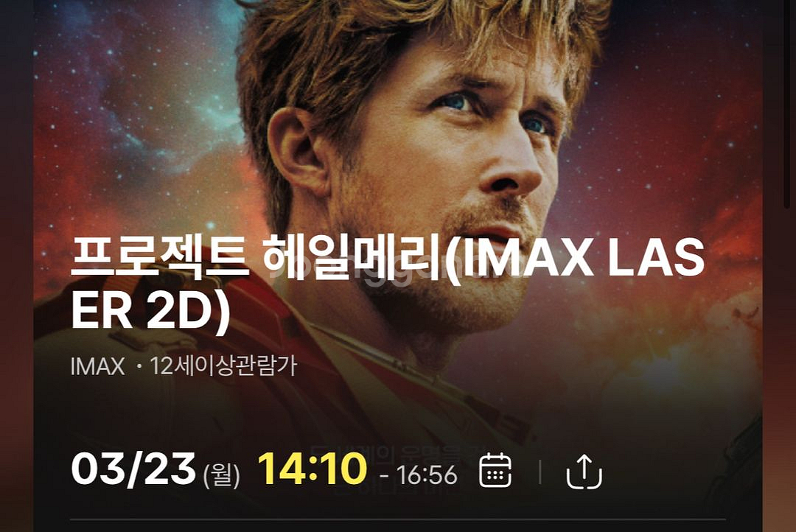Tap the add-to-calendar icon

(495, 471)
